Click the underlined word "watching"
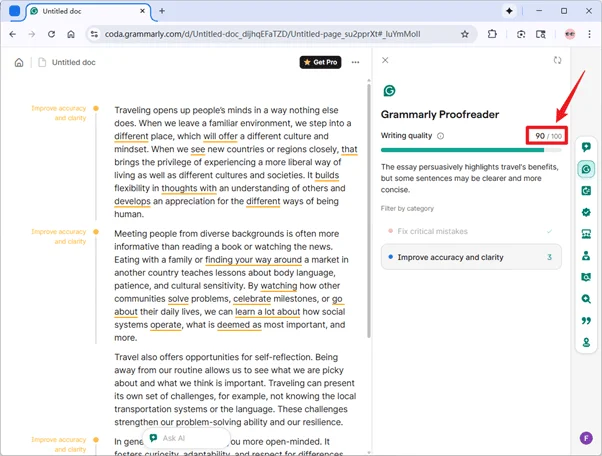 click(279, 286)
